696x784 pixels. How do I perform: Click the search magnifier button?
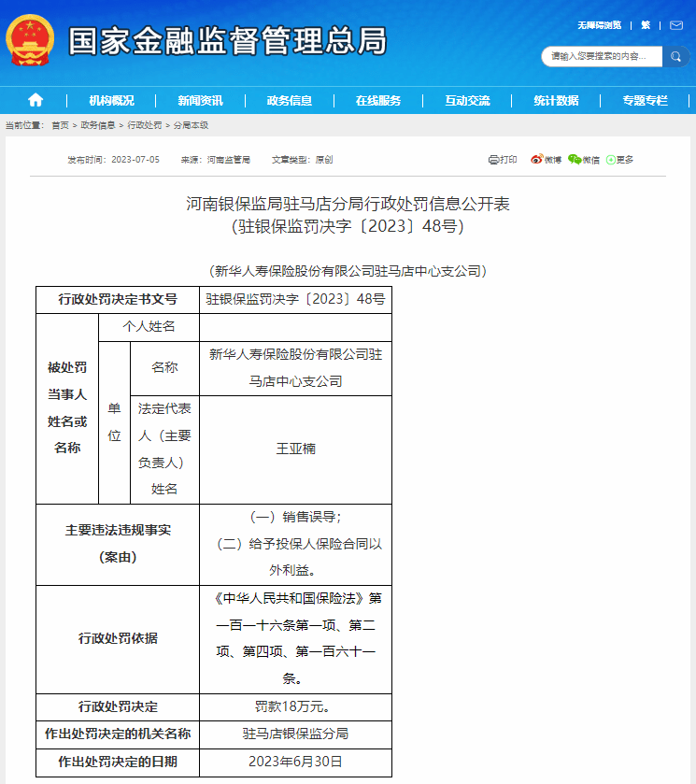[x=675, y=56]
